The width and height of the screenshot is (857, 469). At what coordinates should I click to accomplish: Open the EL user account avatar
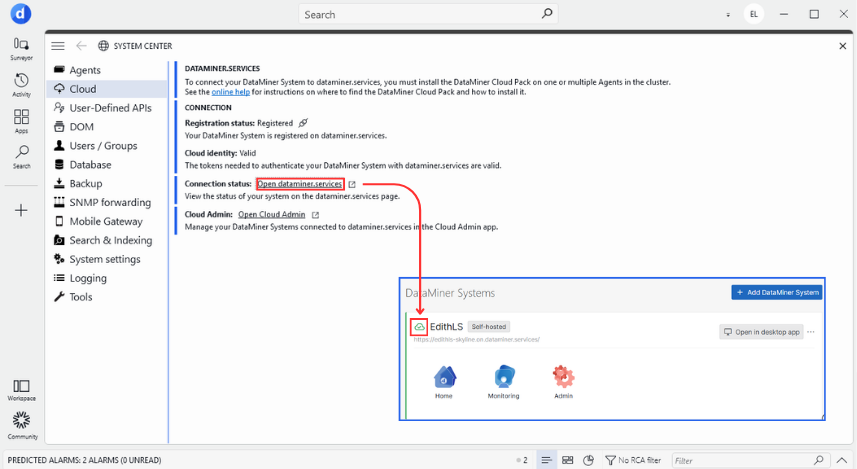pos(754,14)
